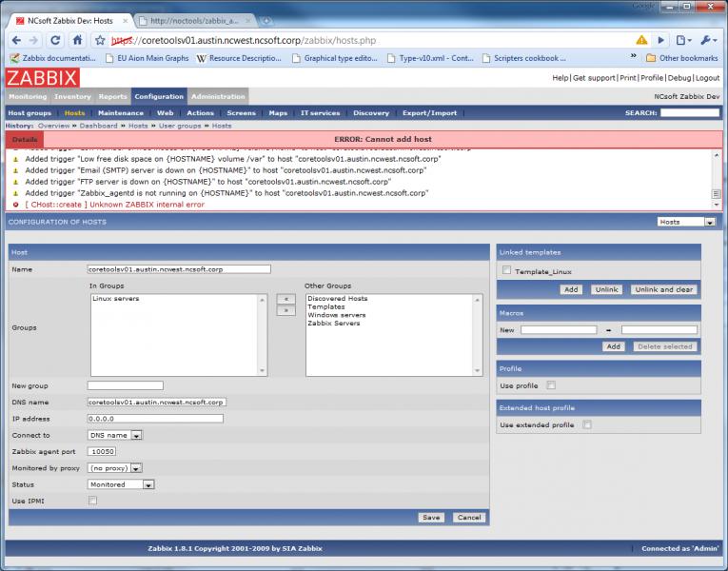The image size is (728, 571).
Task: Open Scripters cookbook bookmark
Action: pos(524,58)
